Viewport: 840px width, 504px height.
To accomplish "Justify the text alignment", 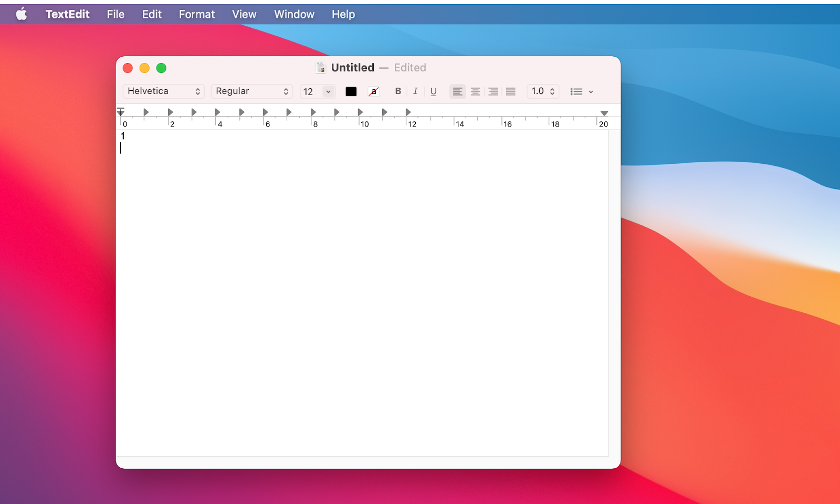I will click(510, 91).
